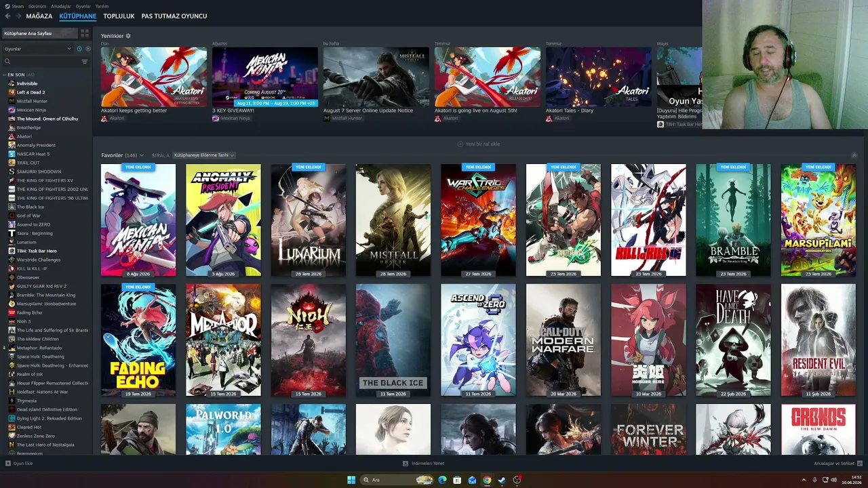Click Oyun Ekle at bottom left
Screen dimensions: 868x488
point(19,464)
